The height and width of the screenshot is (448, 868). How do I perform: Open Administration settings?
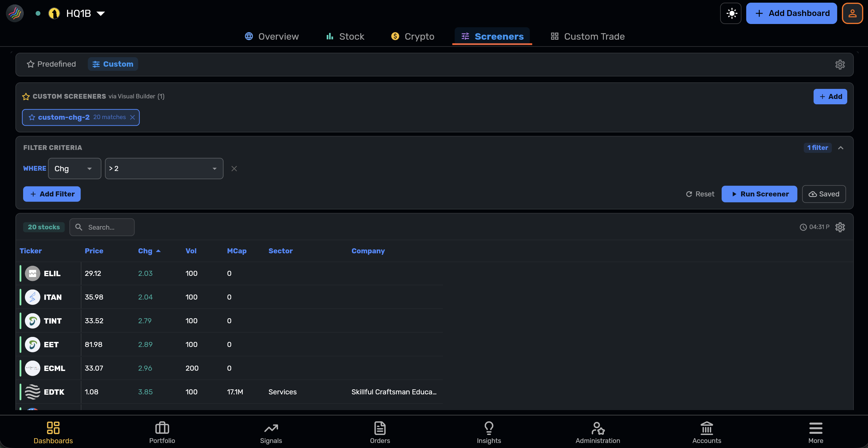pos(598,433)
